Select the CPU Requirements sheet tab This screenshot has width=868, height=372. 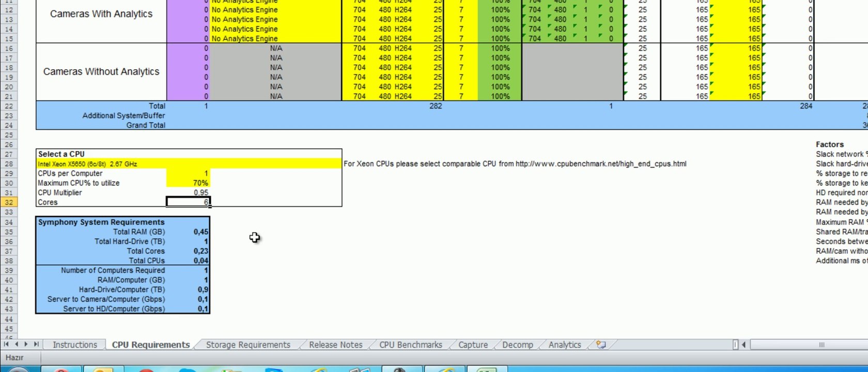151,345
